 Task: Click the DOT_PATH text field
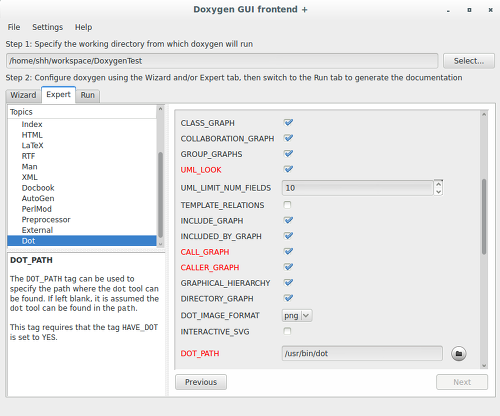(x=362, y=353)
